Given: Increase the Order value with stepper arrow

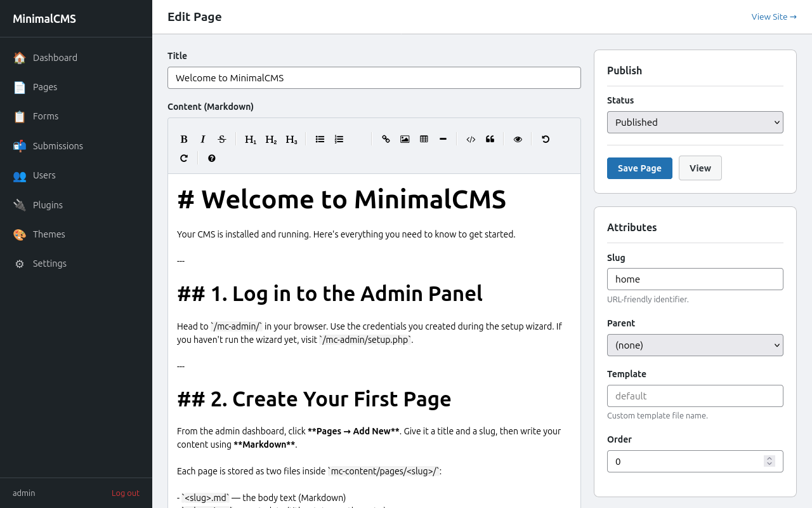Looking at the screenshot, I should [769, 458].
